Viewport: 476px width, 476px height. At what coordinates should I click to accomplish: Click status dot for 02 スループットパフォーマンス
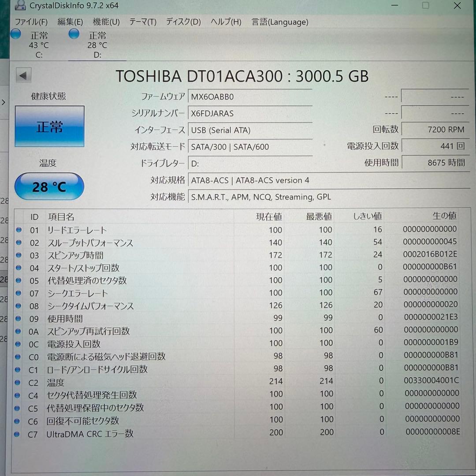[x=19, y=242]
